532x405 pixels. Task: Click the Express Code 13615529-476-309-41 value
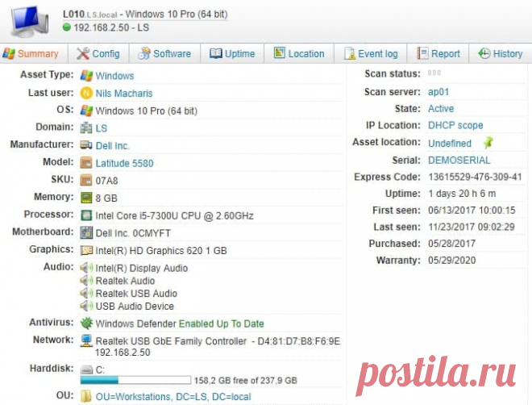(x=475, y=177)
